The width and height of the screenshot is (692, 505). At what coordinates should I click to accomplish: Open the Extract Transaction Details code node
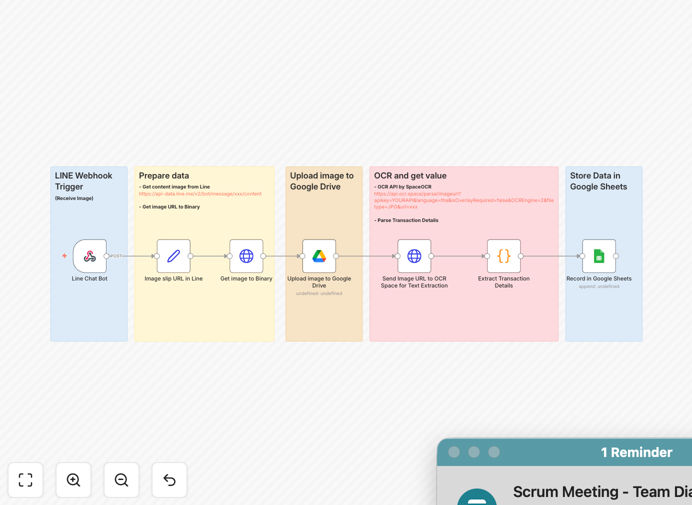(x=504, y=256)
